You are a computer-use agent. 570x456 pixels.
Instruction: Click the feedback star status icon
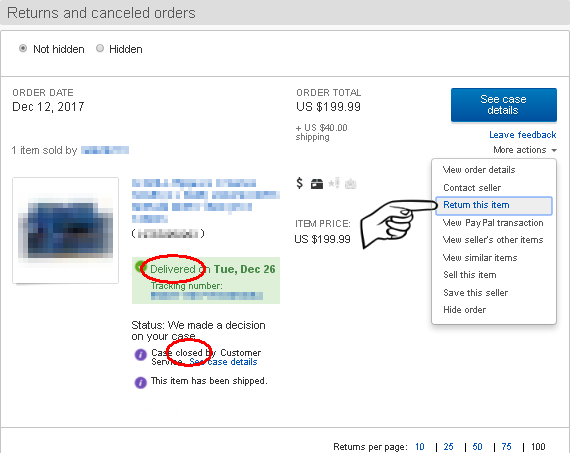[x=334, y=183]
